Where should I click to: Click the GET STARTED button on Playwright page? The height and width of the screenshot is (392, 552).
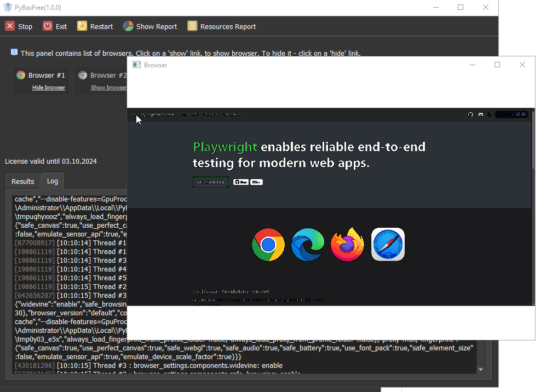[x=210, y=182]
